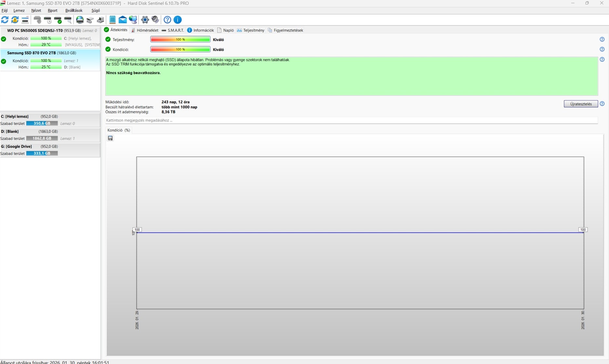Click the '243 nap, 12 óra' operating time value
Screen dimensions: 609x364
tap(176, 102)
